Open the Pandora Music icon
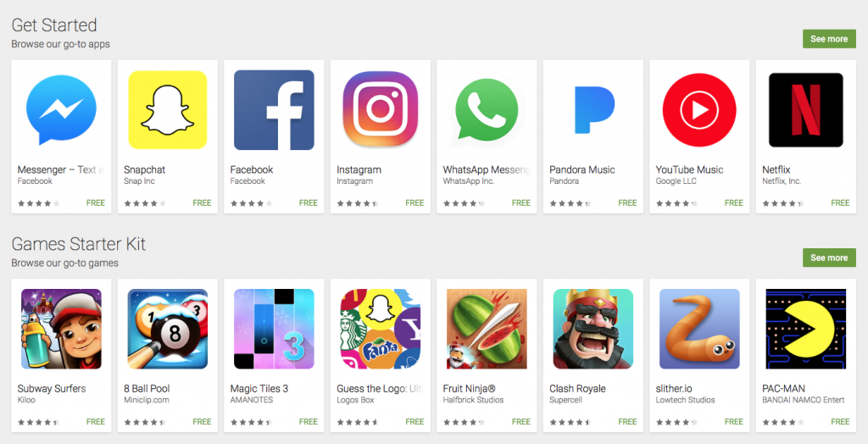The height and width of the screenshot is (444, 868). [x=593, y=109]
